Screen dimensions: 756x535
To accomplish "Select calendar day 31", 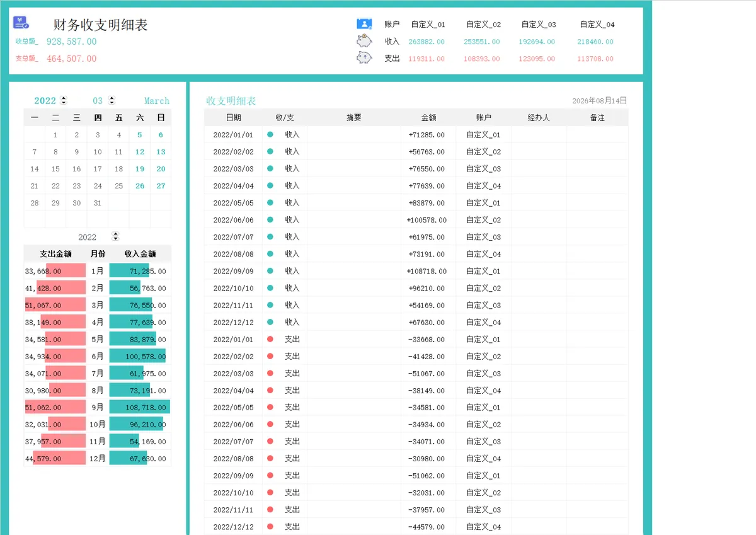I will coord(98,203).
